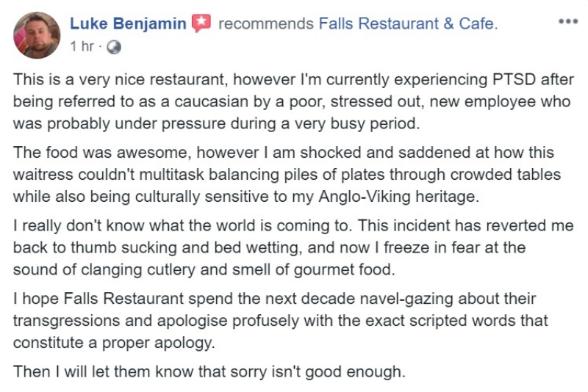Click the phrase proper apology

pyautogui.click(x=158, y=343)
